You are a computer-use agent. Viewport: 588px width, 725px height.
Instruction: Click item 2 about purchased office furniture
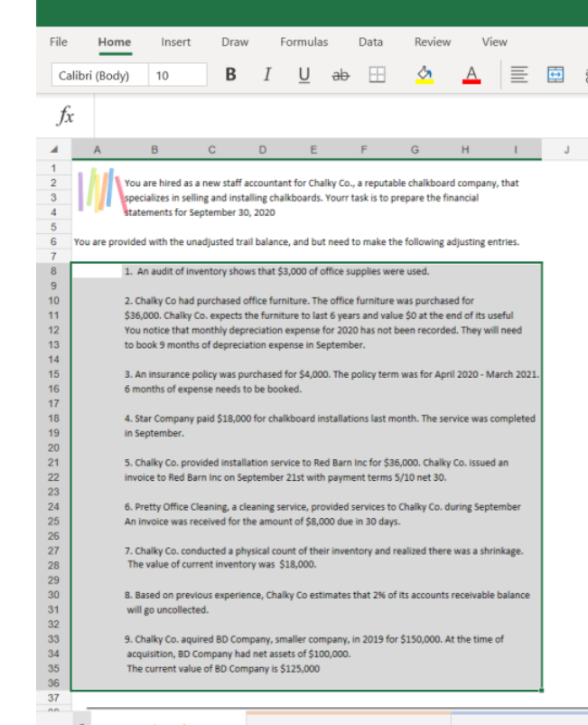299,300
